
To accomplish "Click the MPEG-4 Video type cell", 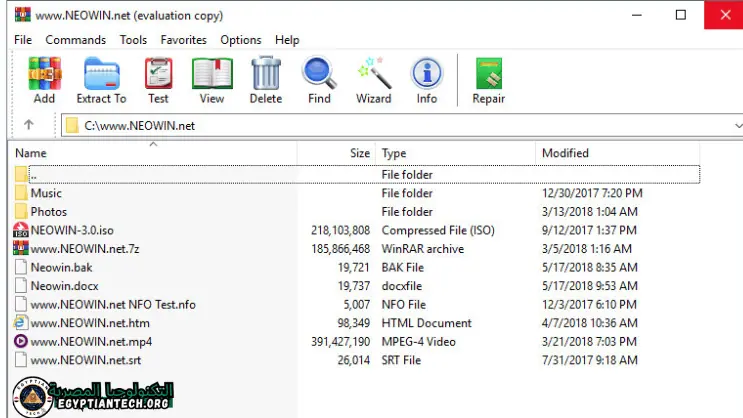I will [418, 341].
